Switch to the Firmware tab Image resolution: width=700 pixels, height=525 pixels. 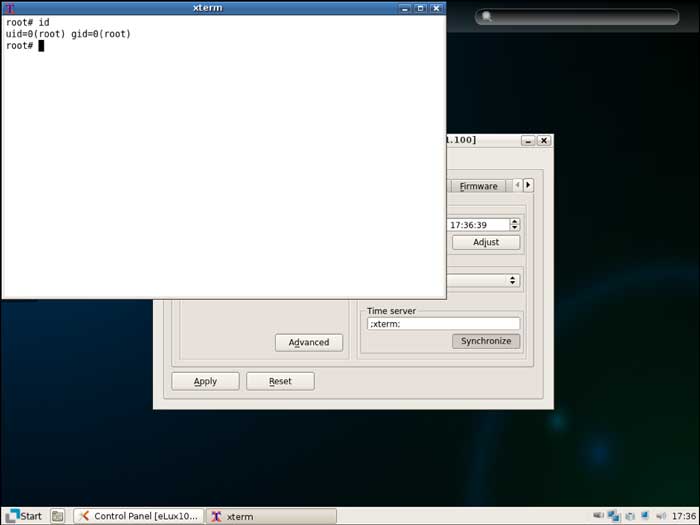(478, 186)
